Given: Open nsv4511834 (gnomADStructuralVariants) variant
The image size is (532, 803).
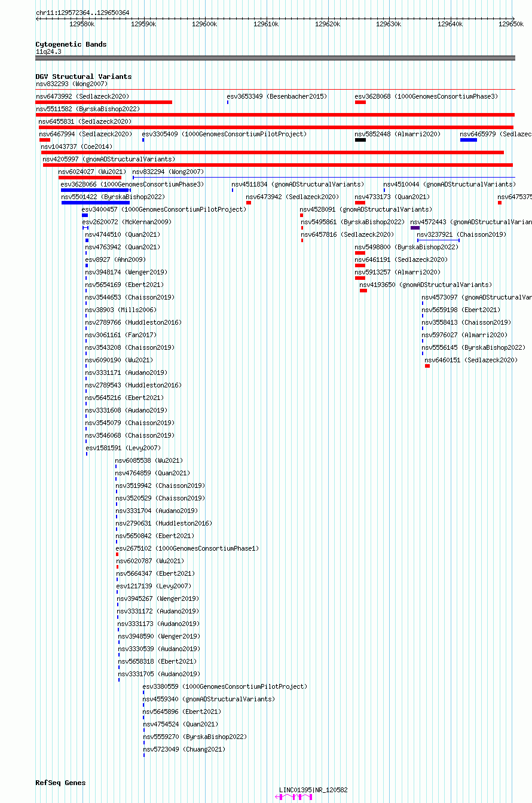Looking at the screenshot, I should tap(298, 184).
